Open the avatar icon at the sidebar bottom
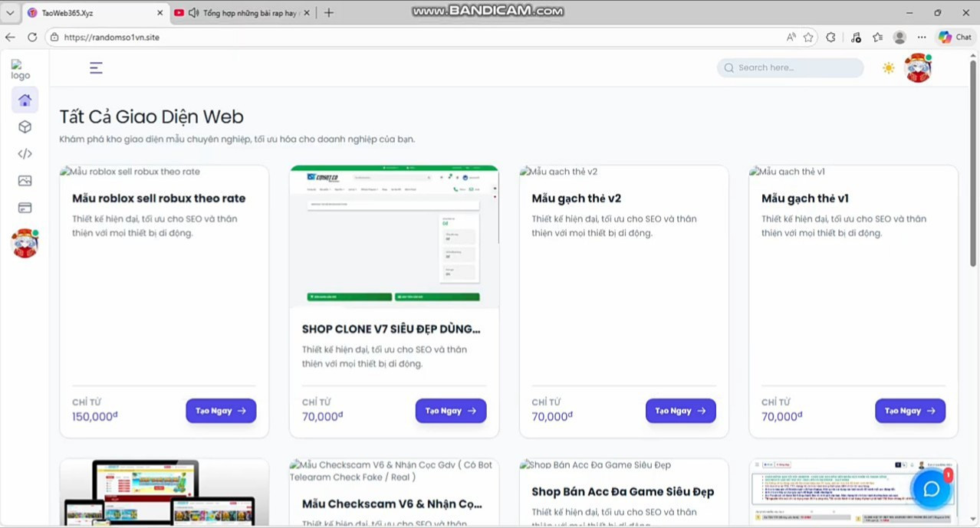 tap(25, 243)
